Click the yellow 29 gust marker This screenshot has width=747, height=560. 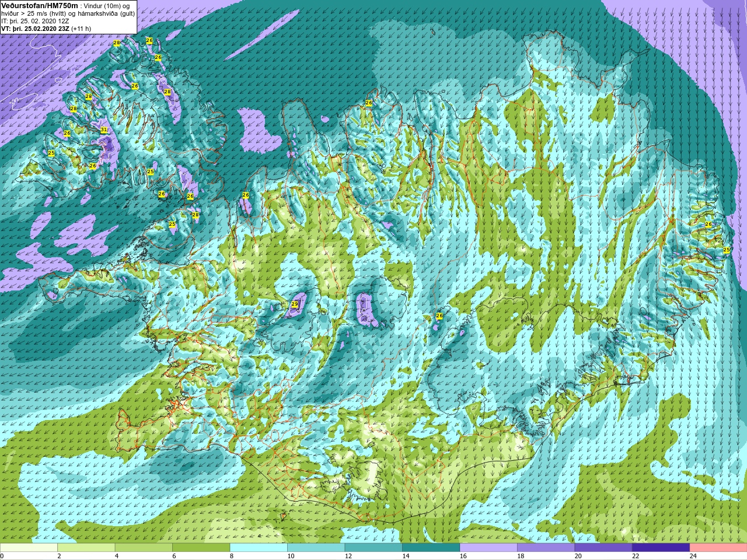coord(295,304)
